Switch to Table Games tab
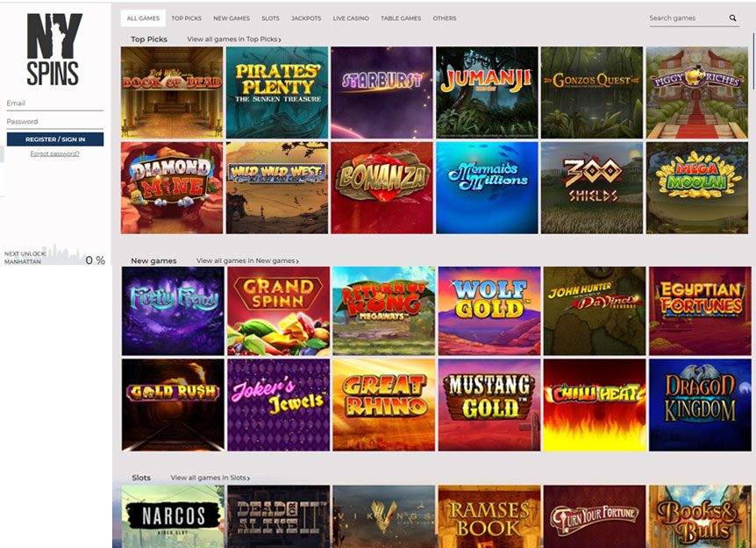This screenshot has height=548, width=756. pos(401,18)
